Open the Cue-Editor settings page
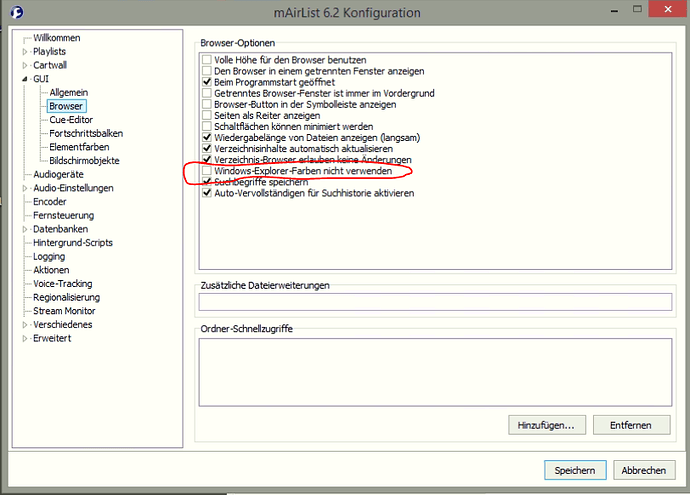The image size is (690, 495). (71, 120)
